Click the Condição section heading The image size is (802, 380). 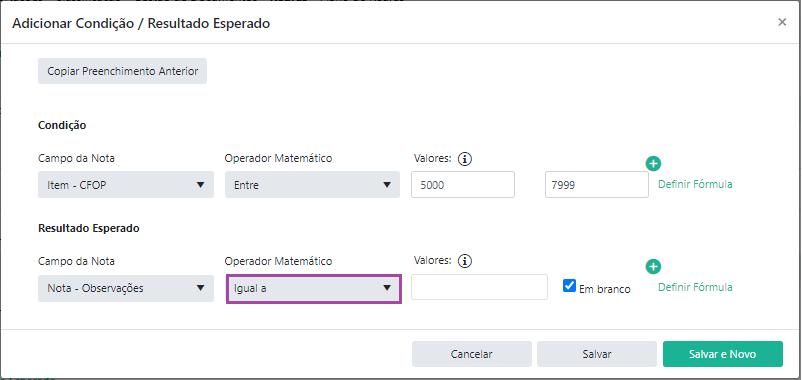click(x=62, y=125)
